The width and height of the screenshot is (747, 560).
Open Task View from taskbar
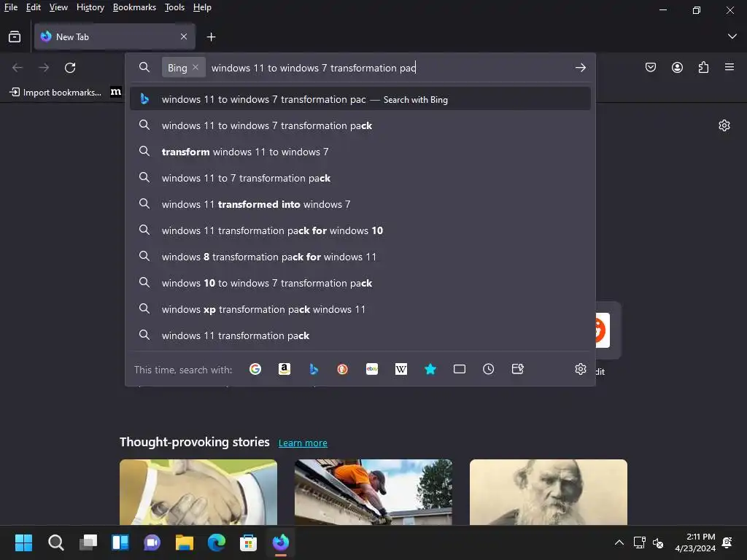pos(88,542)
